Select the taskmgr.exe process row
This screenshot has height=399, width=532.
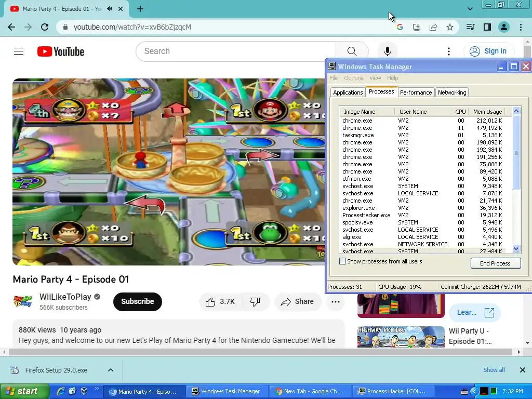pyautogui.click(x=422, y=135)
